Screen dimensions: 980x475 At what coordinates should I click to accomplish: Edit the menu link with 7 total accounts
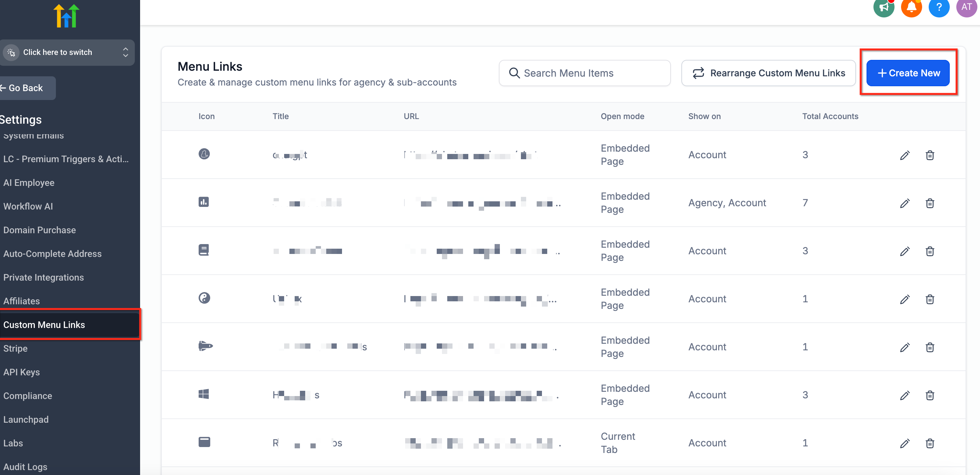point(905,203)
